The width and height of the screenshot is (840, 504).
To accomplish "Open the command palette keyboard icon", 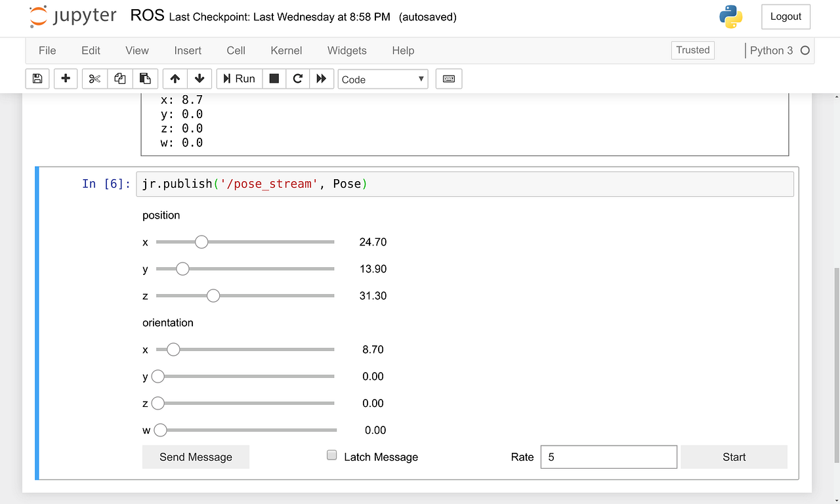I will [x=448, y=78].
